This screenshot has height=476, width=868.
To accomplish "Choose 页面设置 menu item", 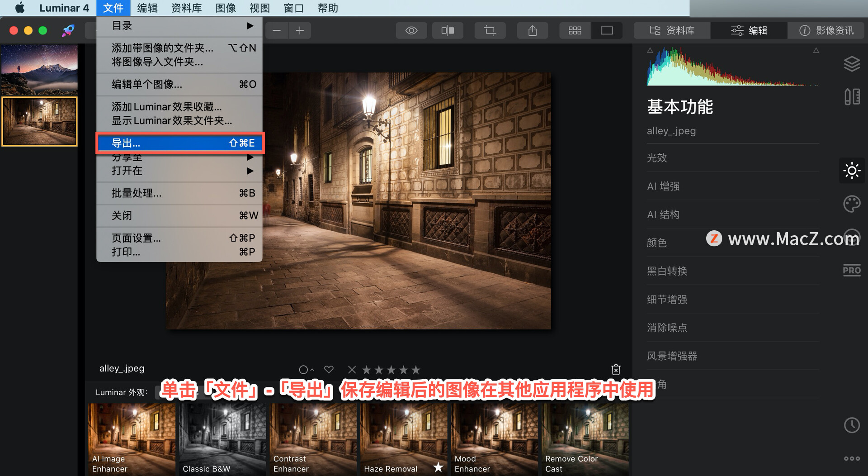I will pos(179,238).
